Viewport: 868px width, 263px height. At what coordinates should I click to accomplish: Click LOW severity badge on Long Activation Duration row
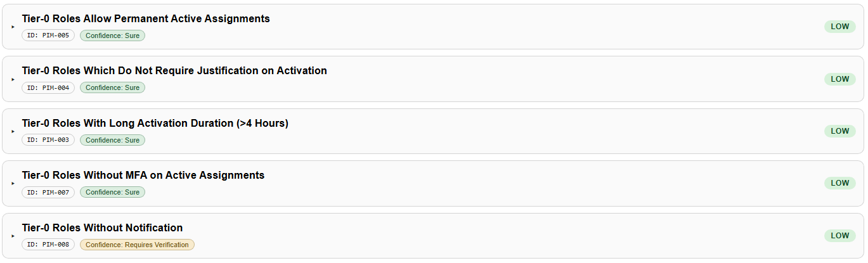839,131
